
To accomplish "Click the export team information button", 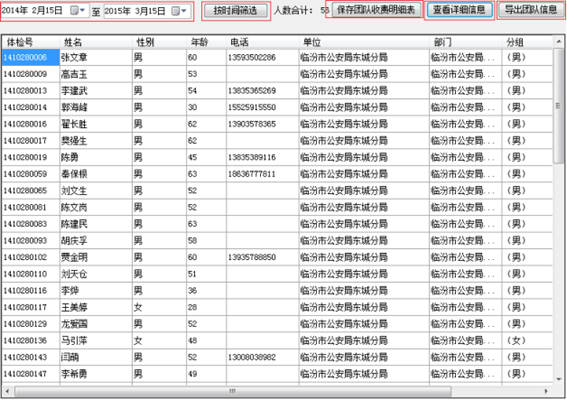I will tap(531, 10).
